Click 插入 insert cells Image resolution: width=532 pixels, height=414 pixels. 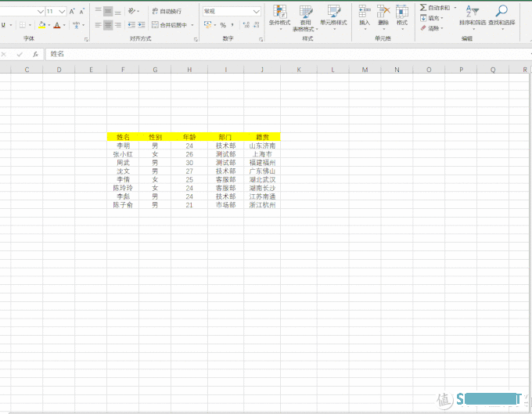365,17
